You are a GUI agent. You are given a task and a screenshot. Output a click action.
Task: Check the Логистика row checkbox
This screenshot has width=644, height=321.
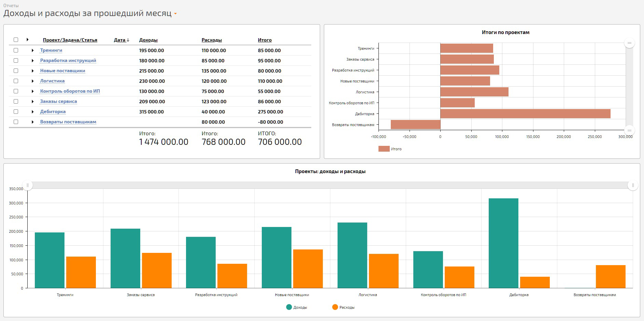point(16,81)
